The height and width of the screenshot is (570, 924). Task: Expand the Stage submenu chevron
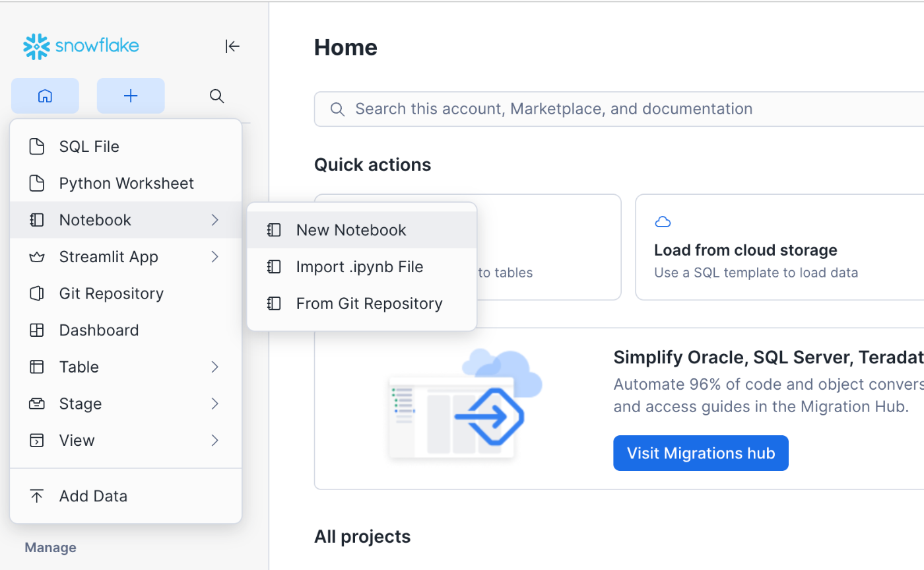click(x=214, y=404)
